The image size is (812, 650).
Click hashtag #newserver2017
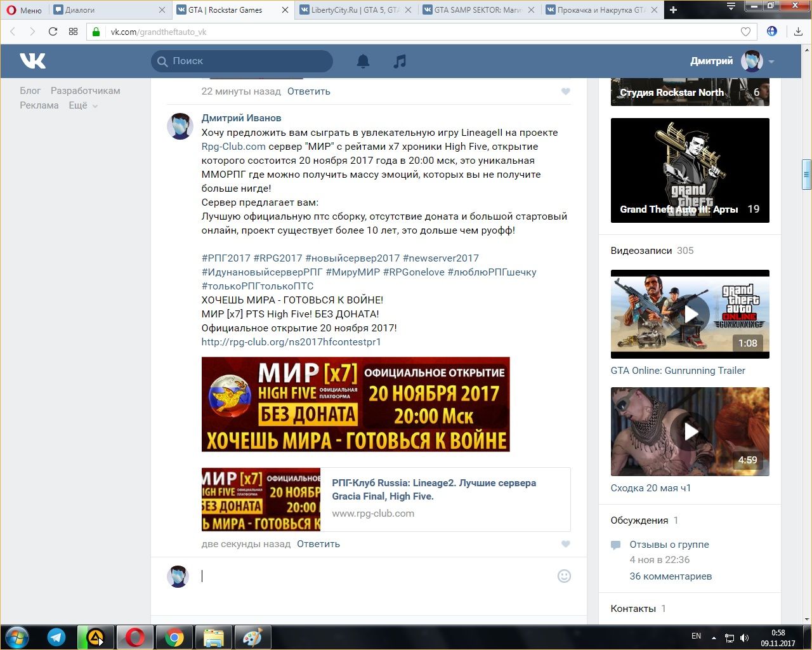point(441,258)
